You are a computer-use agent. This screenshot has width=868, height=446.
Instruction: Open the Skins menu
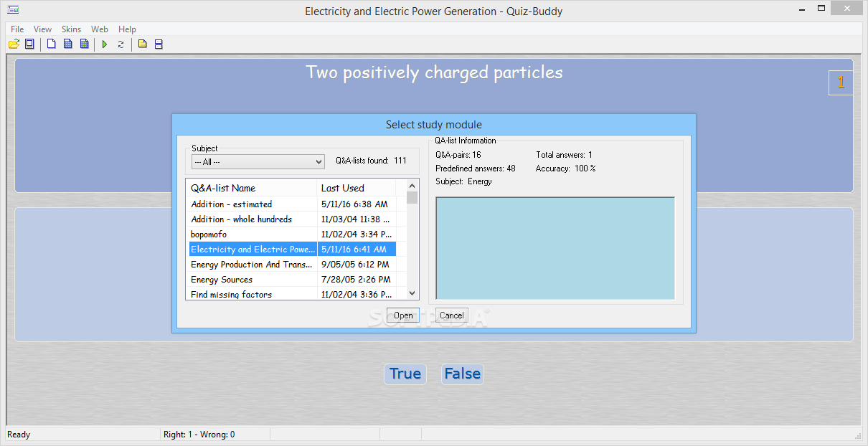[71, 29]
